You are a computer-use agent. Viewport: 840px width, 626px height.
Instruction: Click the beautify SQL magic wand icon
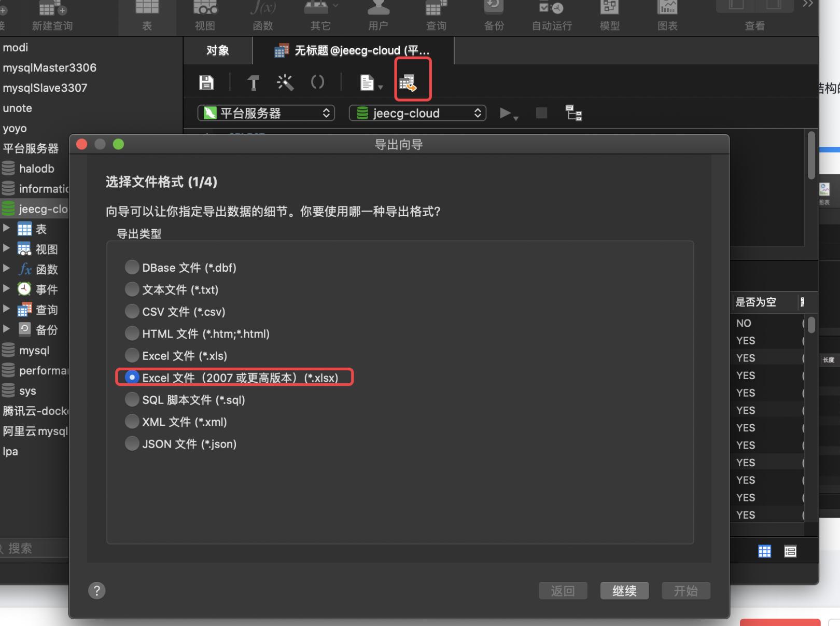coord(285,82)
